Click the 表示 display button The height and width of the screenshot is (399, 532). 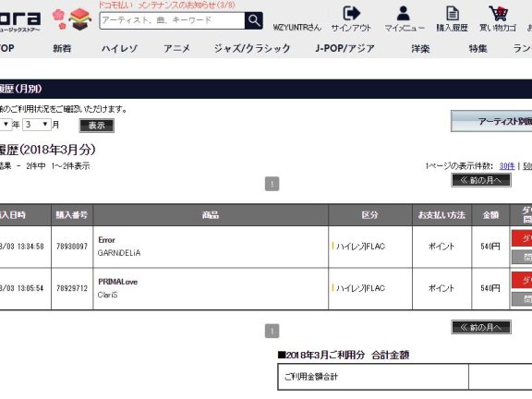(97, 126)
